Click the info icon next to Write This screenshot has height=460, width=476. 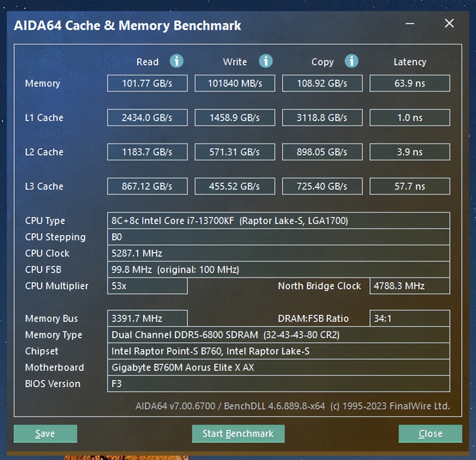(x=265, y=61)
